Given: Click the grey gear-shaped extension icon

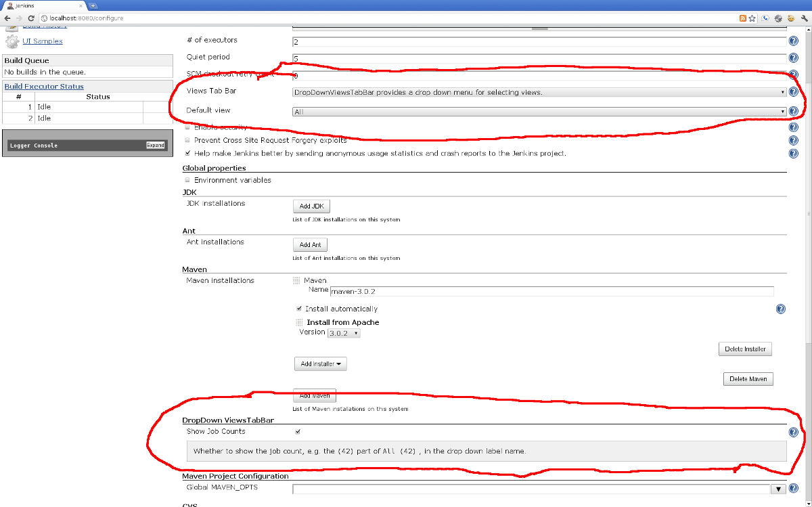Looking at the screenshot, I should [x=778, y=18].
